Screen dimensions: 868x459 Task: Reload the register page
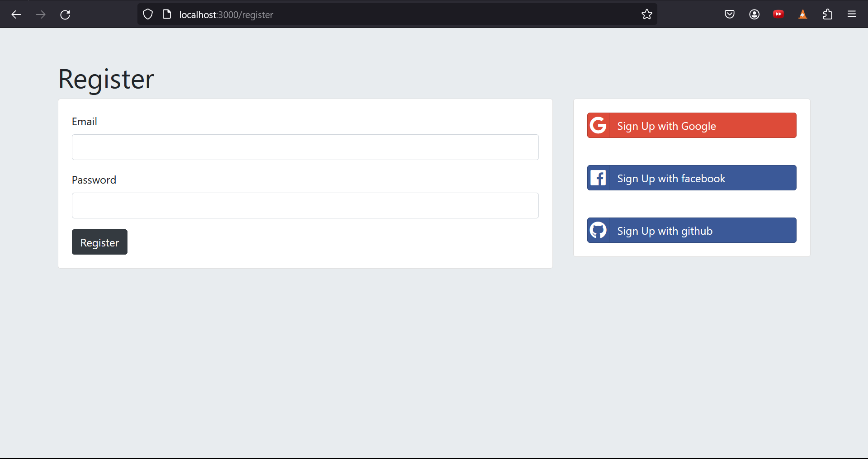point(65,14)
